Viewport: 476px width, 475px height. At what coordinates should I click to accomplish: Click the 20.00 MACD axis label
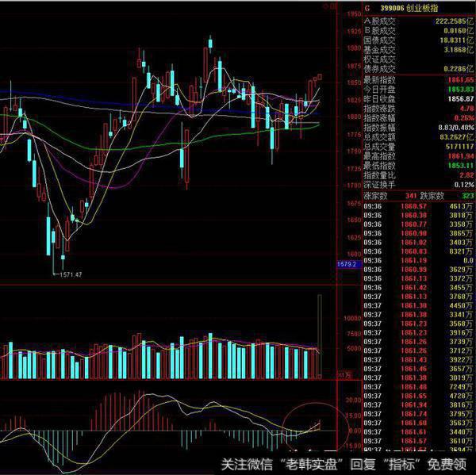[x=353, y=400]
